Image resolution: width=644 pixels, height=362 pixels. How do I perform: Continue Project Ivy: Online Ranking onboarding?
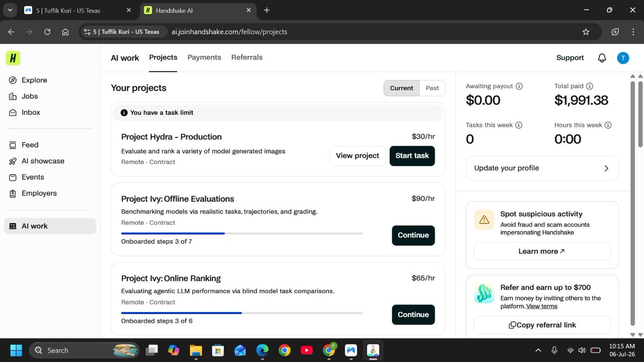pyautogui.click(x=413, y=315)
